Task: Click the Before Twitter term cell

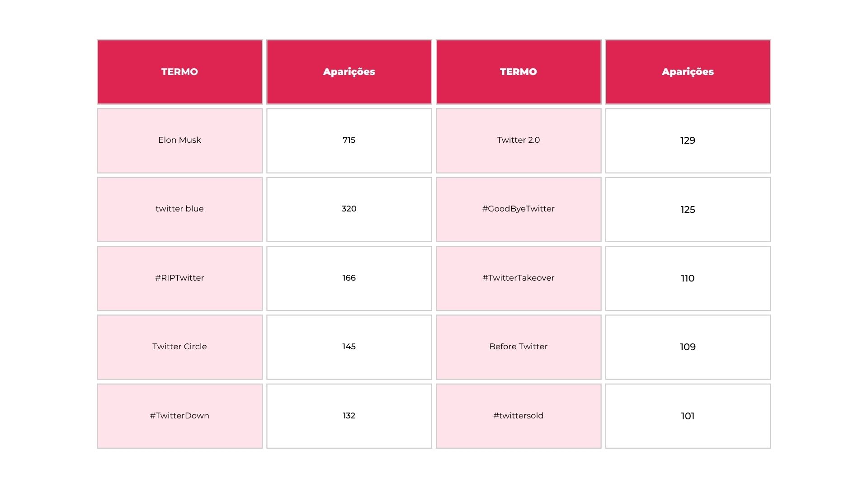Action: pos(518,347)
